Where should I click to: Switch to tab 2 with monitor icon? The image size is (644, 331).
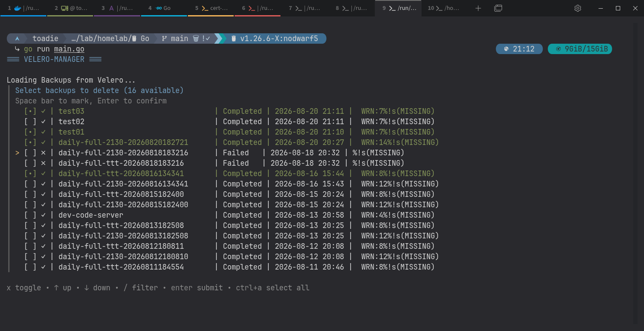coord(70,8)
